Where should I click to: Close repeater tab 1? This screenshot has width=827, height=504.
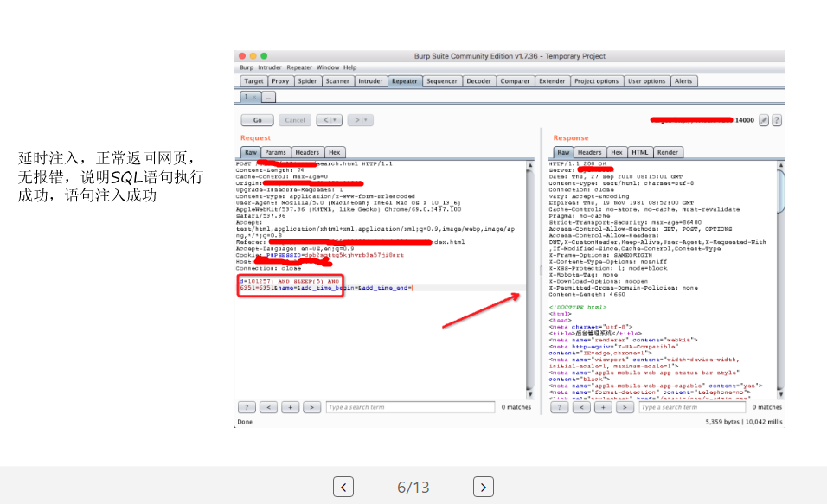coord(254,97)
